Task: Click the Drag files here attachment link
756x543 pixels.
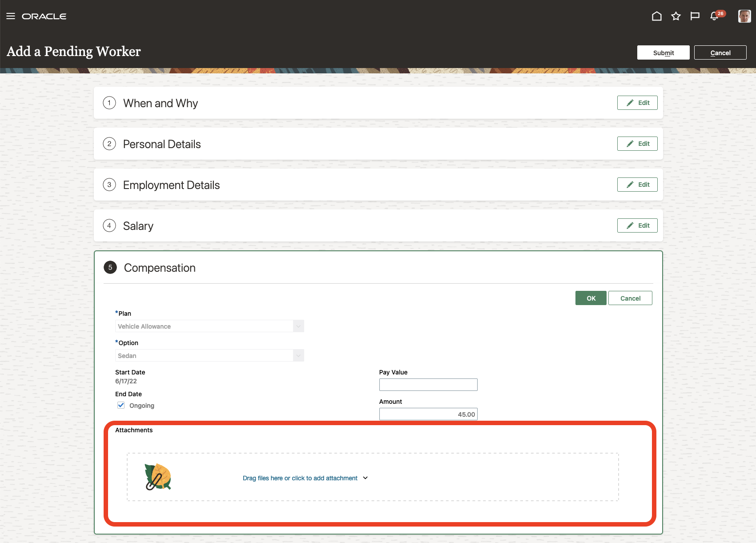Action: (x=300, y=478)
